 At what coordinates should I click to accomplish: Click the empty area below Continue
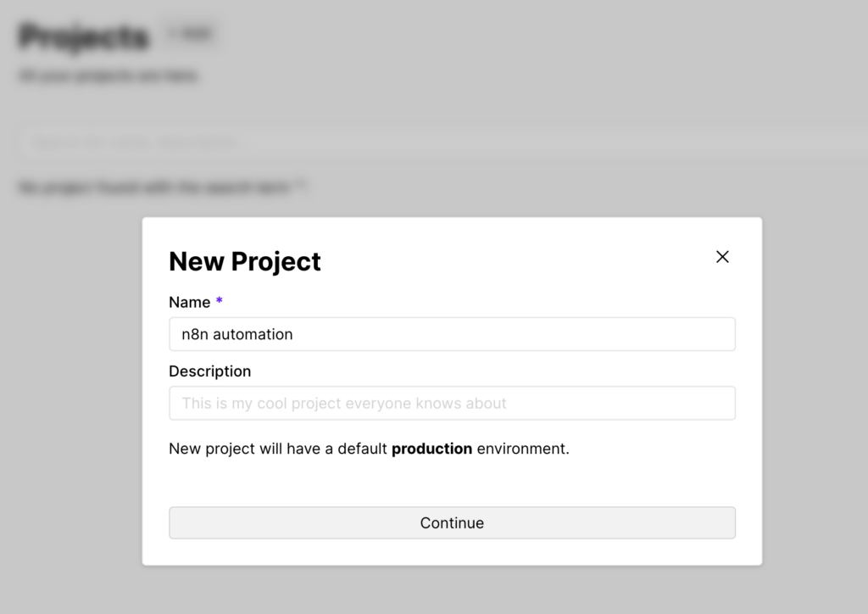pos(451,551)
